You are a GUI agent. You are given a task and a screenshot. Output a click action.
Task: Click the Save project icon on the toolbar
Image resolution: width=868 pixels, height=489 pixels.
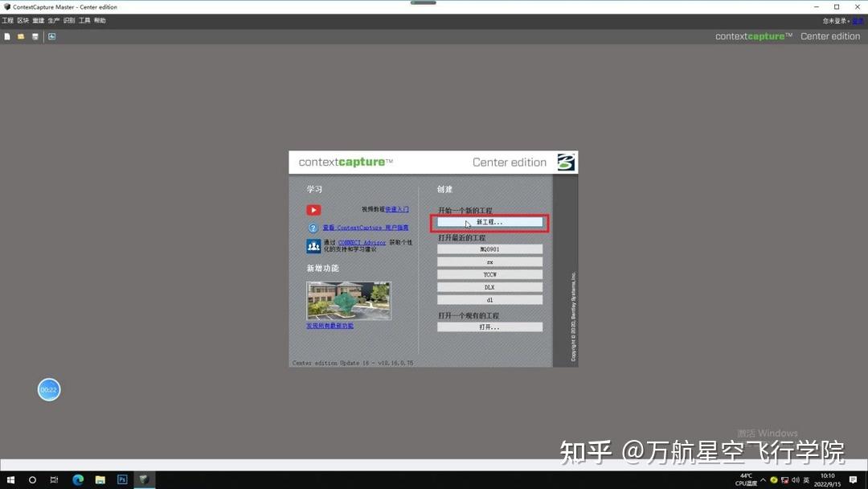35,36
